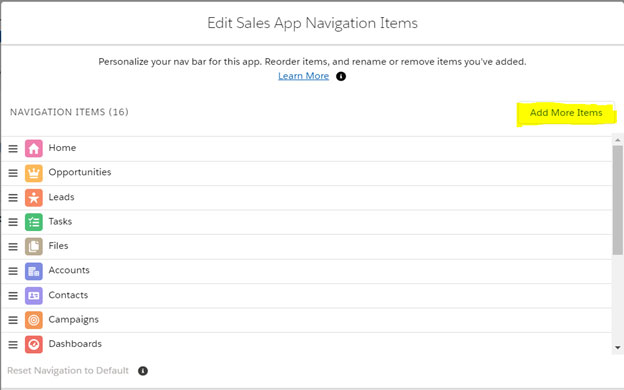Image resolution: width=624 pixels, height=390 pixels.
Task: Click the reorder handle beside Tasks
Action: tap(13, 222)
